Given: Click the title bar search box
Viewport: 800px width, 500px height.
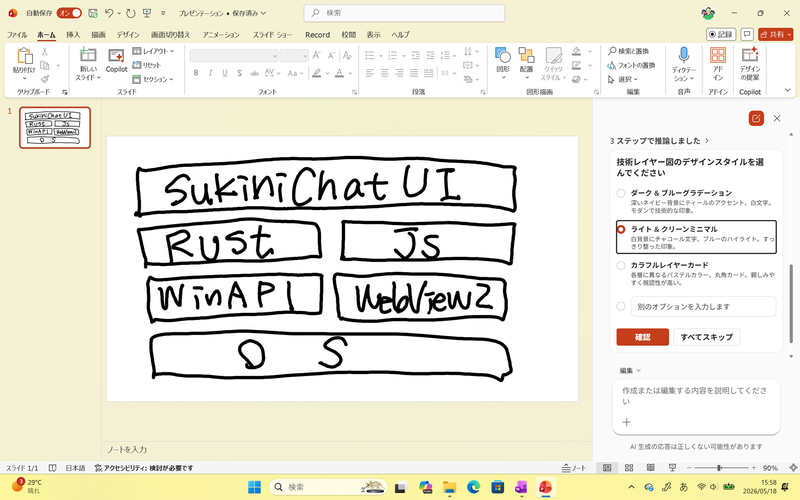Looking at the screenshot, I should 404,13.
